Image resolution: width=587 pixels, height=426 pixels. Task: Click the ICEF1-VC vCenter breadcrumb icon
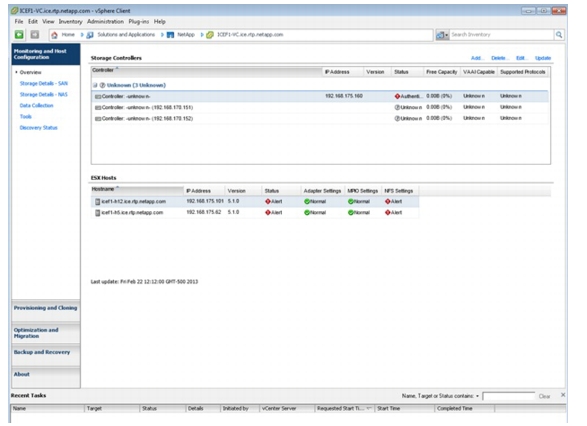point(210,35)
